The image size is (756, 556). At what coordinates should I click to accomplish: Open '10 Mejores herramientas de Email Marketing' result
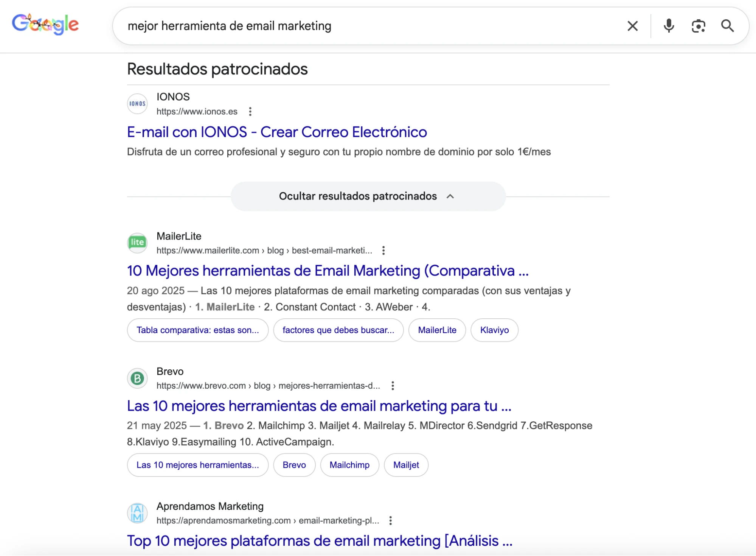(328, 271)
